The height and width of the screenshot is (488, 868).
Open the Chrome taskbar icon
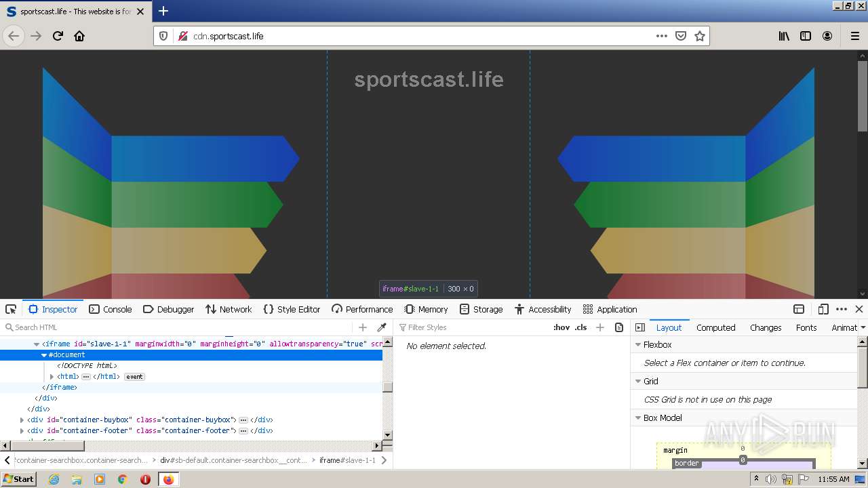click(x=123, y=479)
